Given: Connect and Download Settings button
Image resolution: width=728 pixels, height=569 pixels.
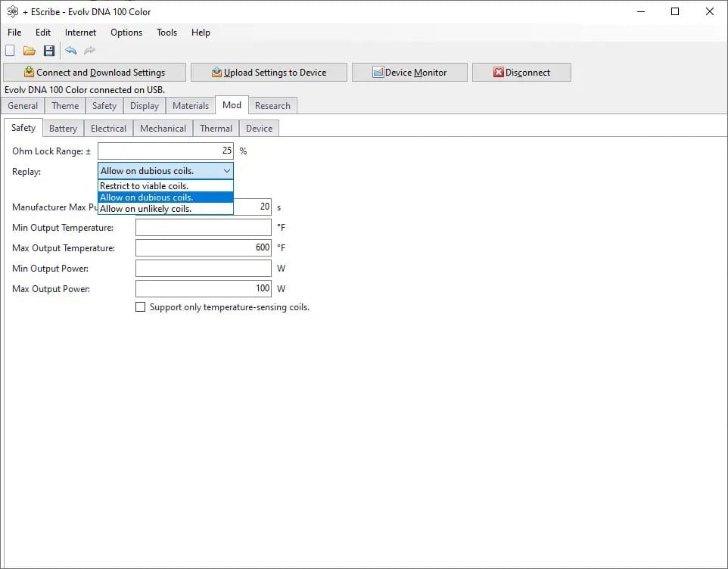Looking at the screenshot, I should point(95,73).
